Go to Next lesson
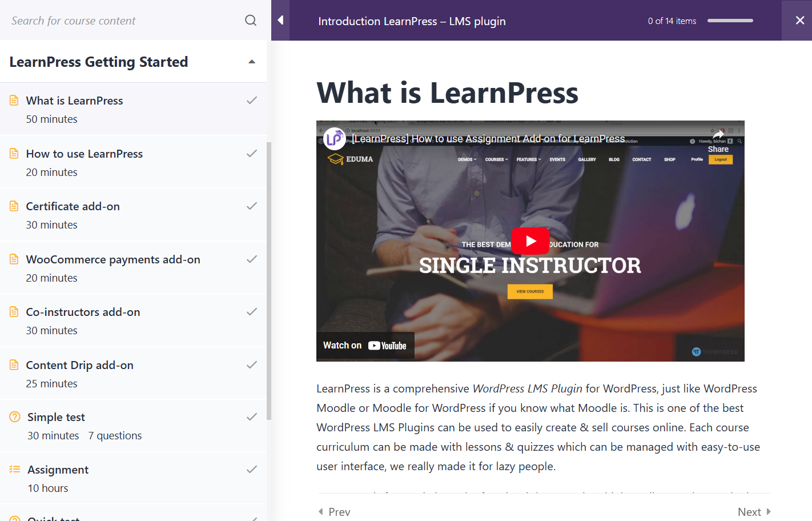812x521 pixels. pyautogui.click(x=754, y=512)
